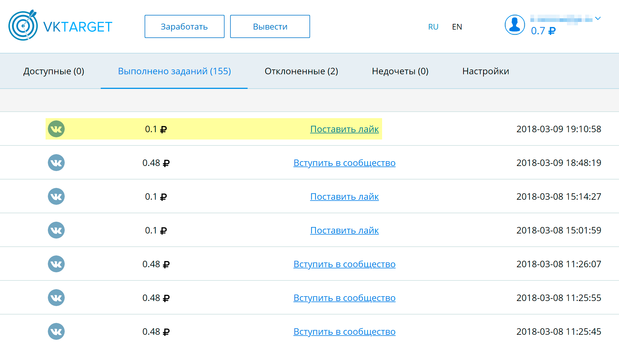Open the Доступные (0) tab
Screen dimensions: 619x364
pyautogui.click(x=54, y=71)
